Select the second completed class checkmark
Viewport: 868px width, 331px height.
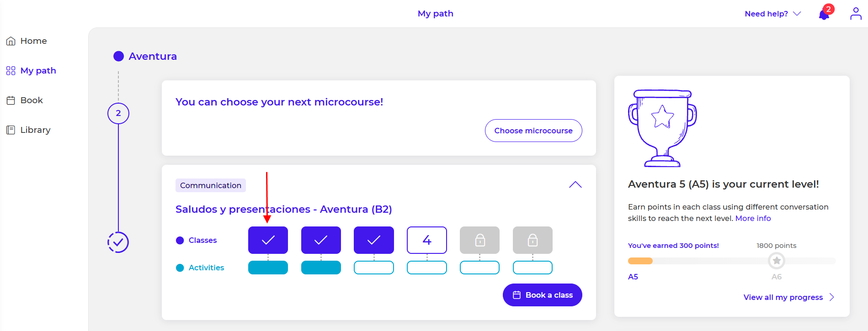coord(321,240)
